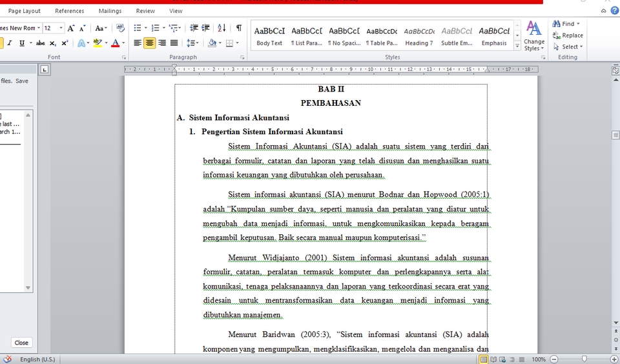Open text highlight color dropdown arrow
This screenshot has height=364, width=620.
click(106, 43)
